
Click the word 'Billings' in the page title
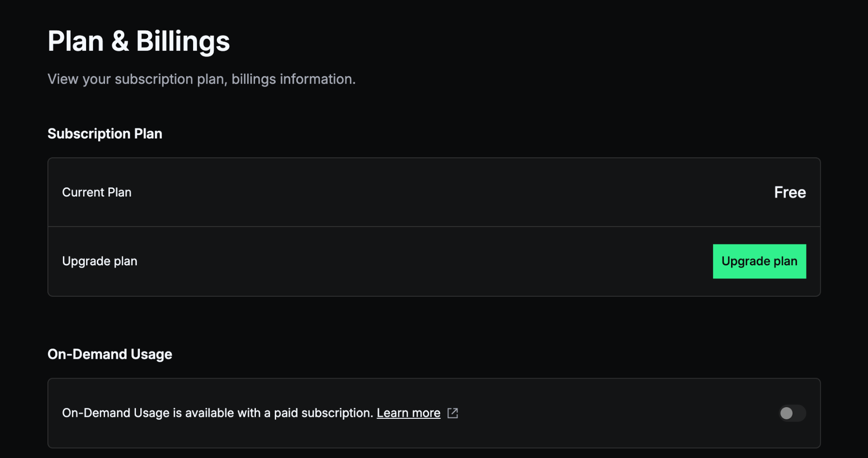pyautogui.click(x=183, y=41)
